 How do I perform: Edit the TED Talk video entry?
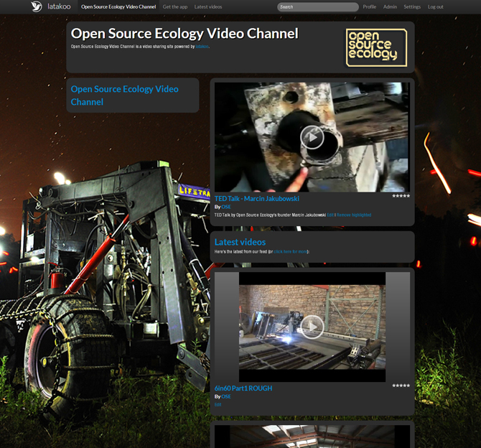[330, 215]
